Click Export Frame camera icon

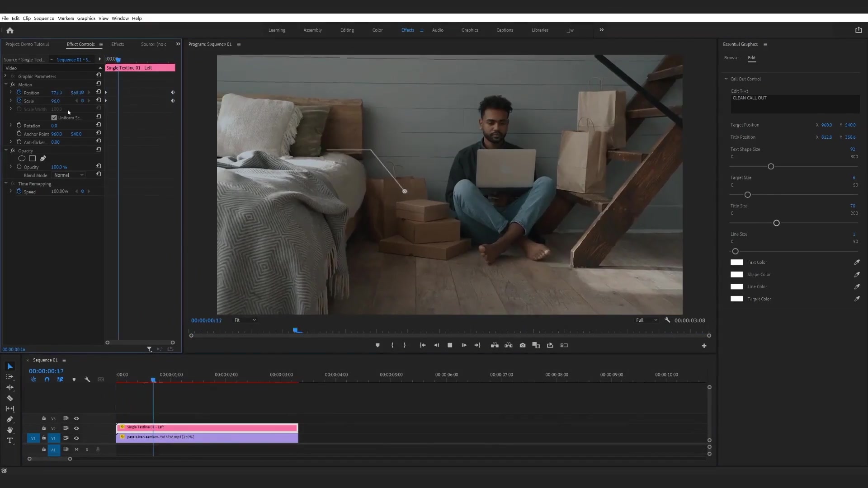click(x=523, y=345)
